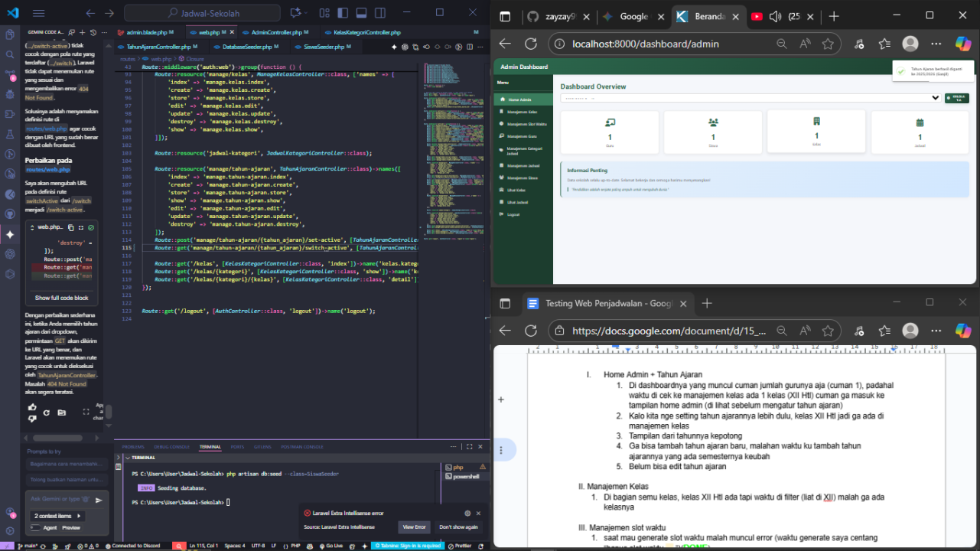
Task: Toggle the Agent switch in Gemini panel
Action: click(36, 527)
